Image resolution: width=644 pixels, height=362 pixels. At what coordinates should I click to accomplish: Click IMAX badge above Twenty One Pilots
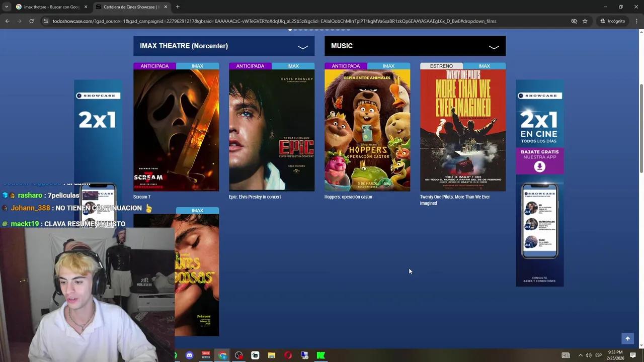pos(484,66)
